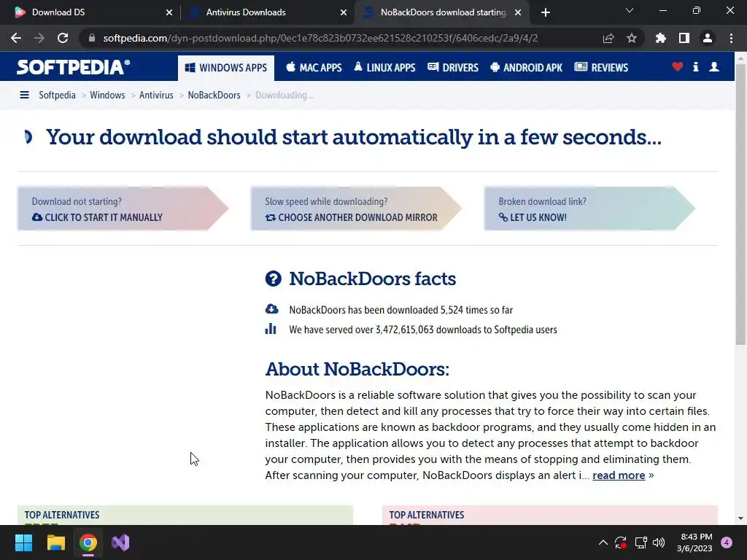This screenshot has width=747, height=560.
Task: Click the scrollbar down arrow
Action: [x=740, y=518]
